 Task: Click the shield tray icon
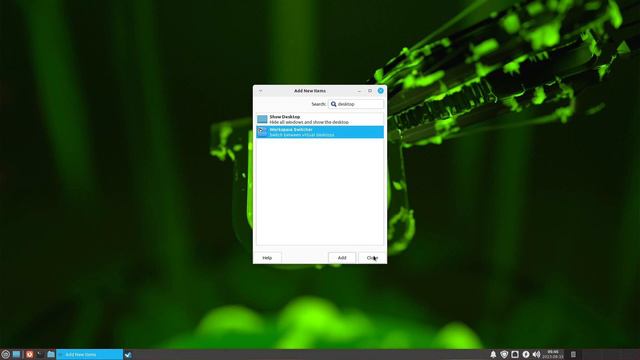[504, 354]
